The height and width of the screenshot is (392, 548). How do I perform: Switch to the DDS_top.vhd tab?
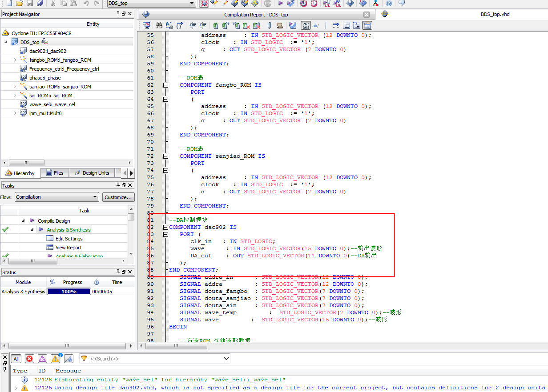pyautogui.click(x=495, y=14)
